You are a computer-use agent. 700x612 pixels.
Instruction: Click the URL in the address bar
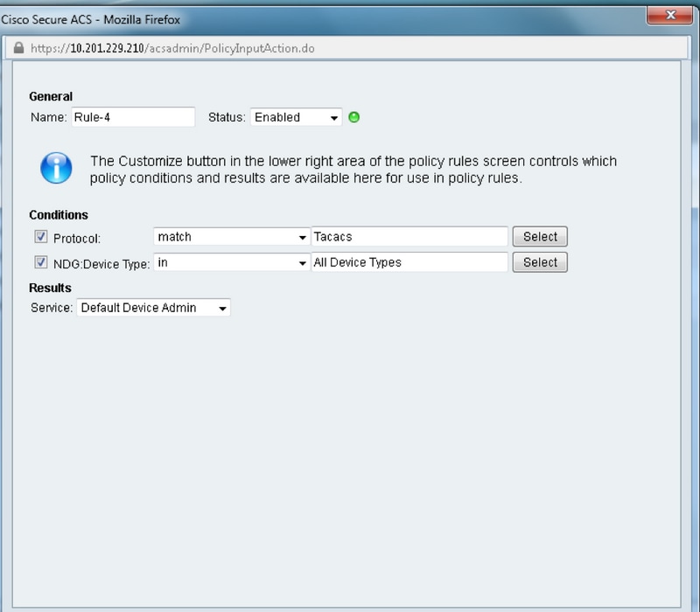tap(172, 48)
